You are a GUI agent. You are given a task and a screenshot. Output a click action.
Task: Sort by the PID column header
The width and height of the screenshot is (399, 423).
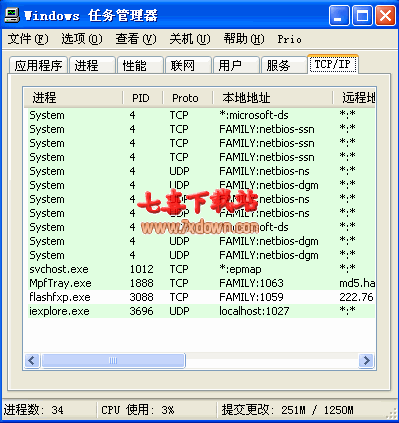(x=143, y=98)
